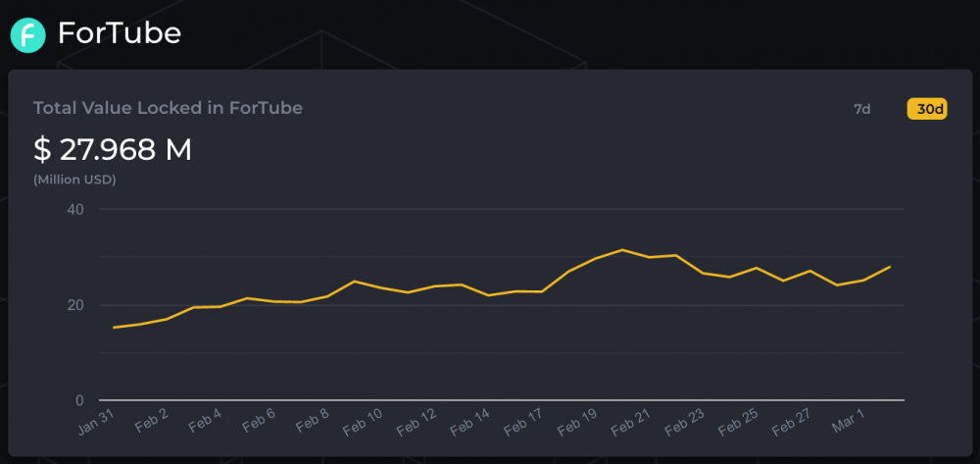Click the 'Total Value Locked in ForTube' label
This screenshot has width=980, height=464.
[x=169, y=108]
